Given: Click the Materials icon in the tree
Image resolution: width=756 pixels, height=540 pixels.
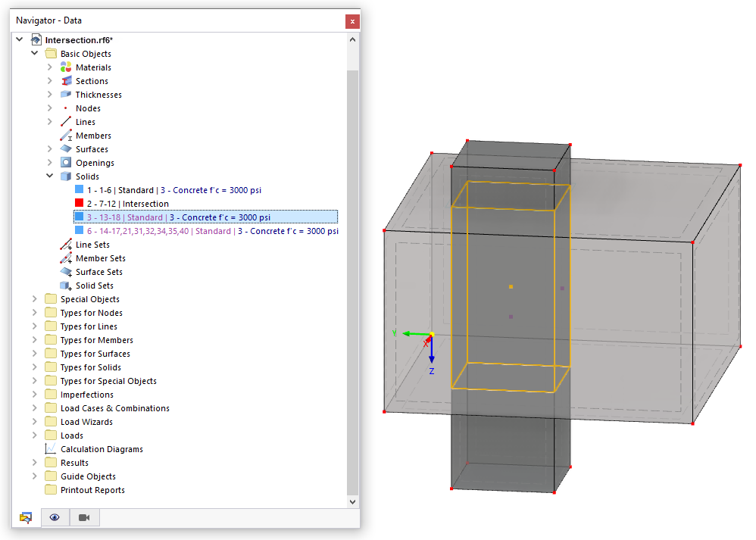Looking at the screenshot, I should point(66,67).
